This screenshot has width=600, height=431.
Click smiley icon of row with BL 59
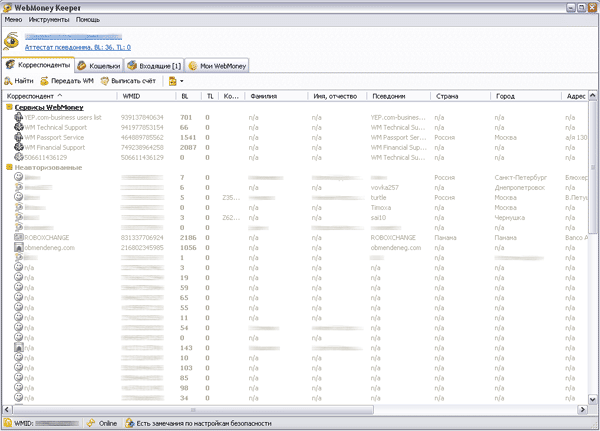pyautogui.click(x=18, y=287)
